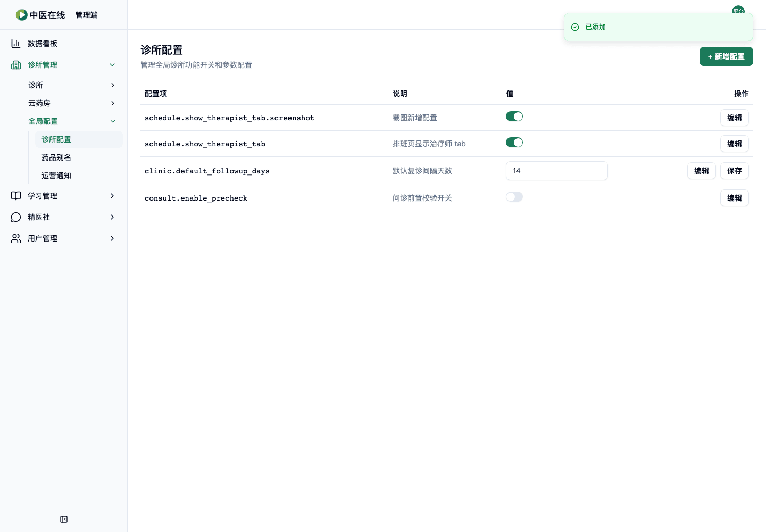Image resolution: width=766 pixels, height=532 pixels.
Task: Toggle the 排班页显示治疗师 tab switch
Action: [514, 143]
